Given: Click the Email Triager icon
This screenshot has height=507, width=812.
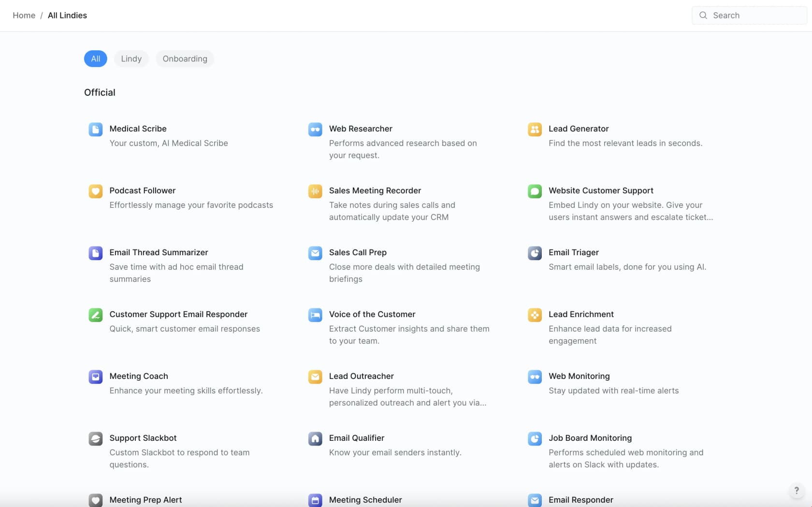Looking at the screenshot, I should tap(535, 253).
